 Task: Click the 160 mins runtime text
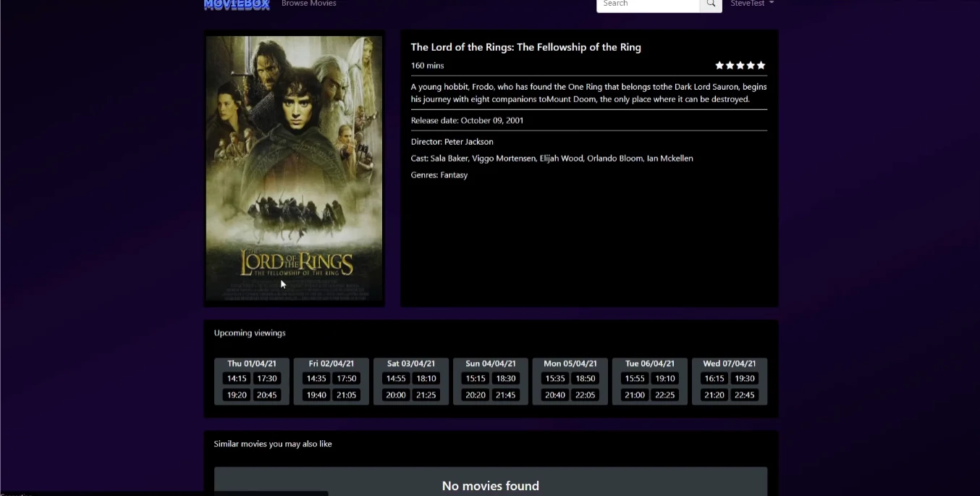(428, 66)
